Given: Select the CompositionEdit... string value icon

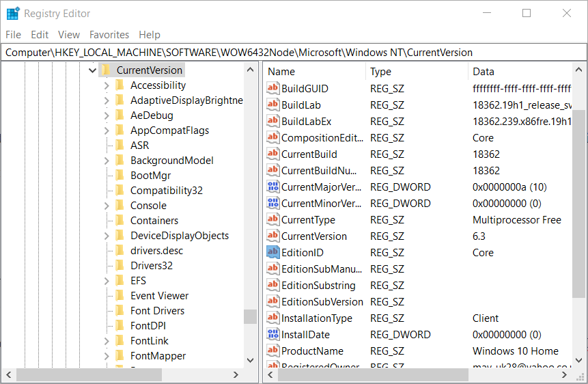Looking at the screenshot, I should point(273,137).
